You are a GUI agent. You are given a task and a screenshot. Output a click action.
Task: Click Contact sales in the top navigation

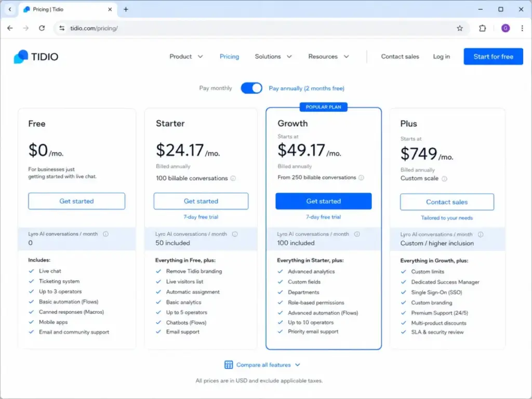(x=400, y=56)
